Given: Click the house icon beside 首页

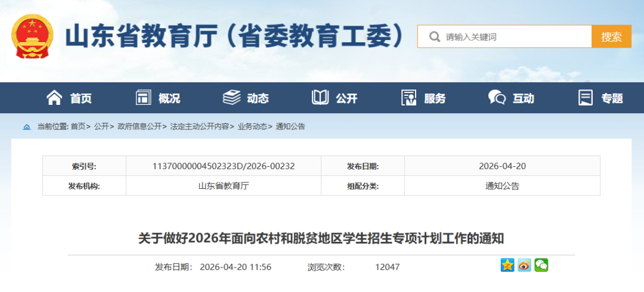Looking at the screenshot, I should 54,98.
